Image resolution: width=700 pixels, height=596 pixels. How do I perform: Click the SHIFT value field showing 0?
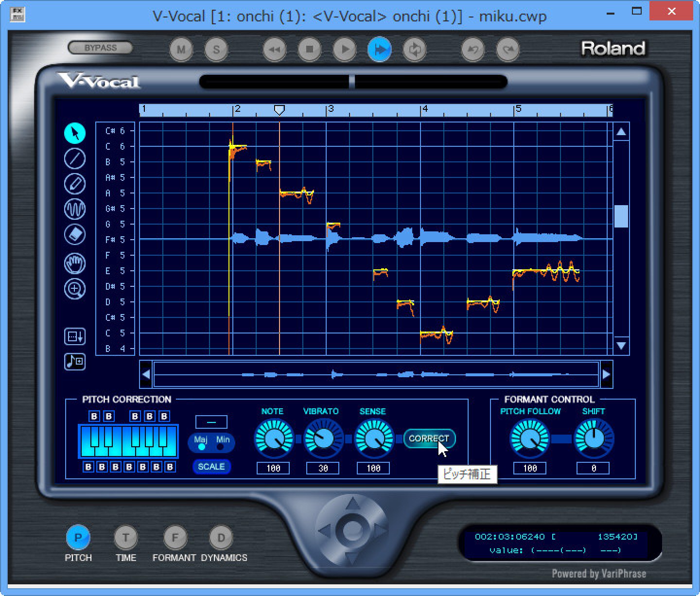coord(594,468)
